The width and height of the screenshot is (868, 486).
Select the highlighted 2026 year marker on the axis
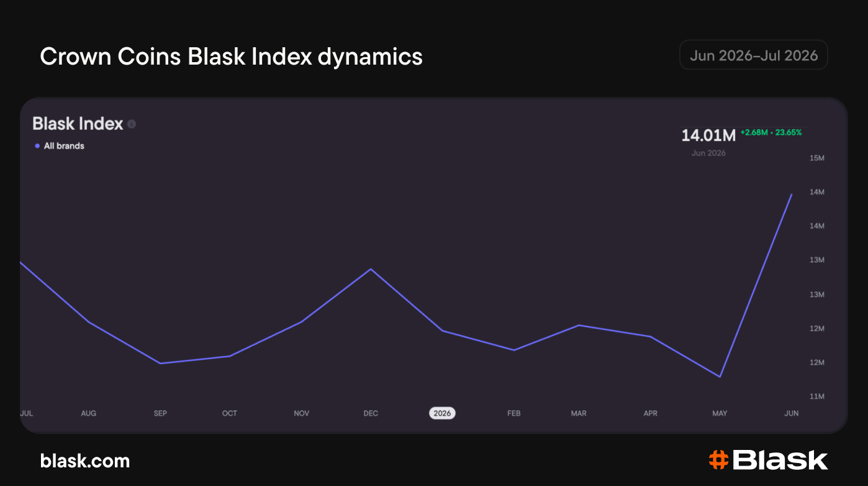(x=442, y=413)
